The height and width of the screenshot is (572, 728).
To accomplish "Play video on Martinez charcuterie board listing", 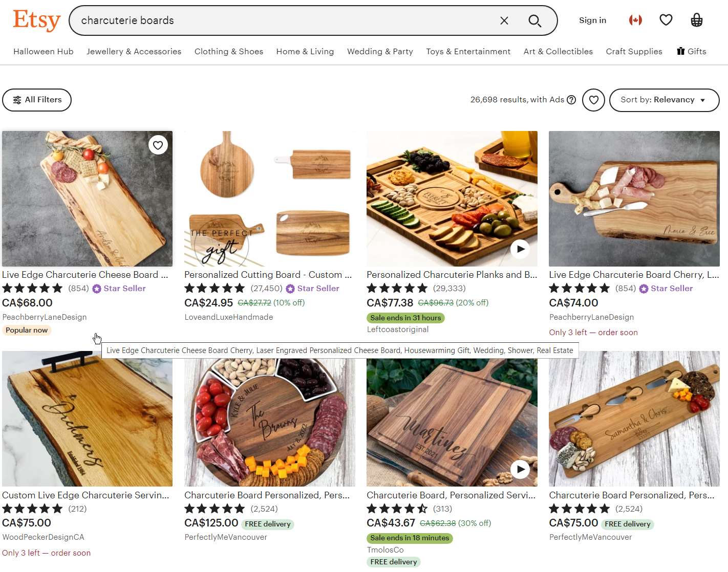I will click(520, 469).
